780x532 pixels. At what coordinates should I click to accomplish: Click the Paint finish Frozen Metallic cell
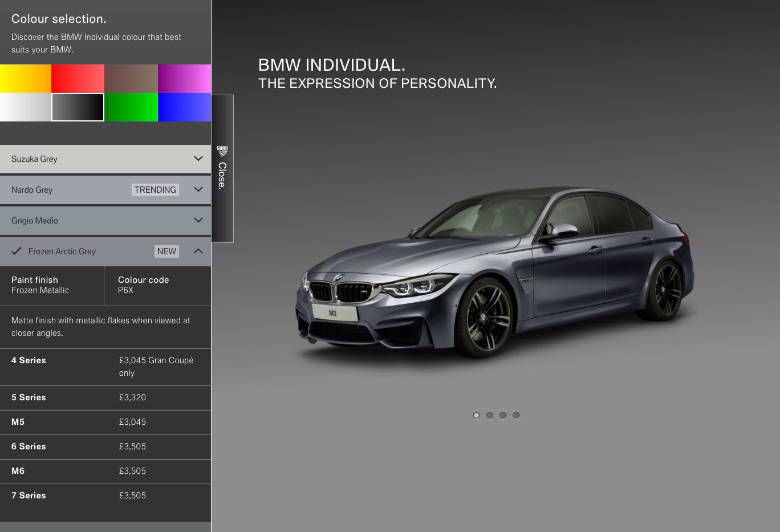52,285
